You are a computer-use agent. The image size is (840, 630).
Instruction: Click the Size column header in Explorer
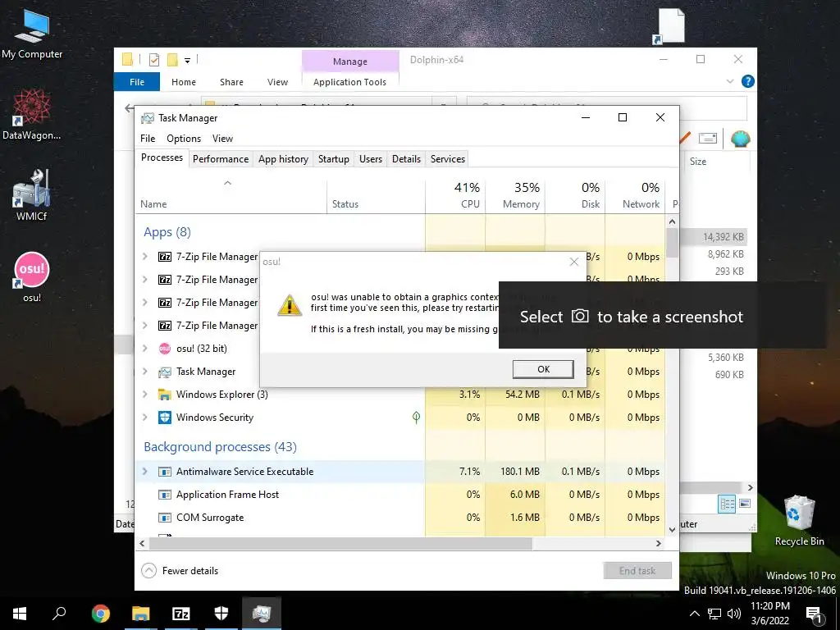pyautogui.click(x=698, y=162)
